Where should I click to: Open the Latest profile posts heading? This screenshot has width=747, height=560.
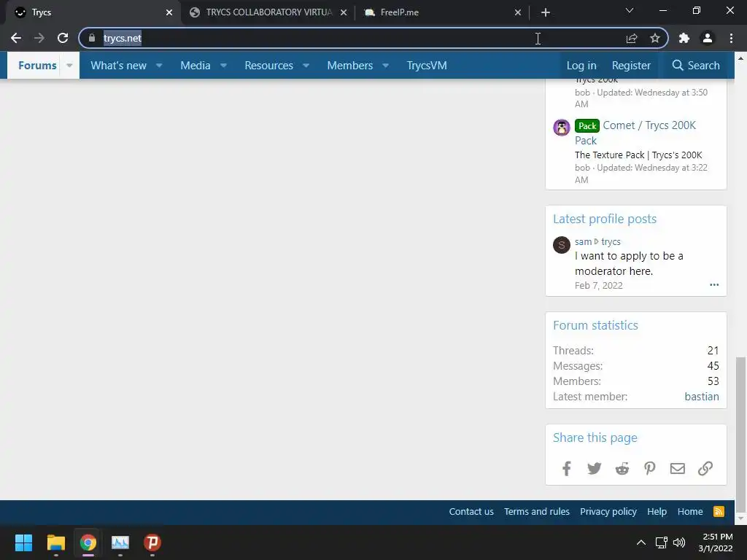point(605,219)
